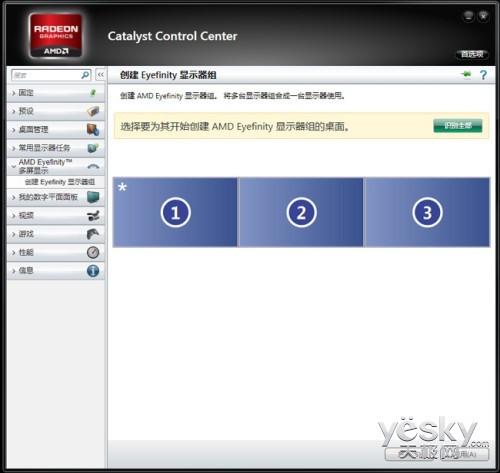Screen dimensions: 500x473
Task: Click the 我的数字平面面板 flat panel icon
Action: (93, 197)
